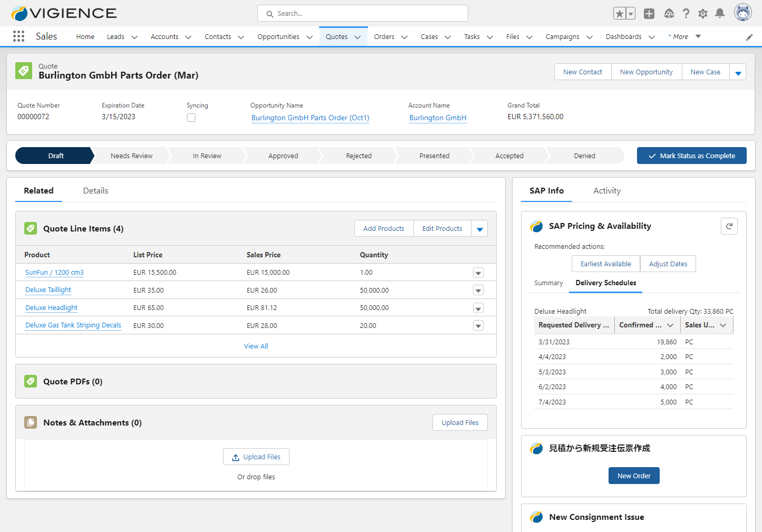
Task: Expand the Opportunities navigation dropdown
Action: pos(310,37)
